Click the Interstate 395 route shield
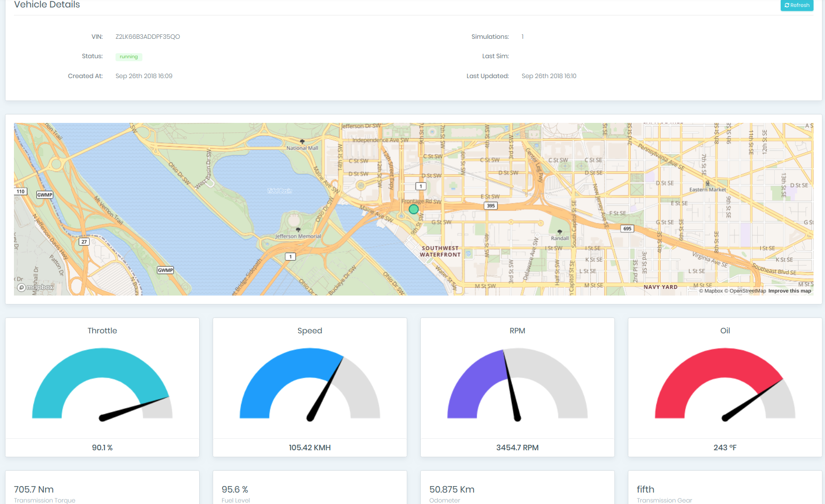825x504 pixels. coord(491,205)
